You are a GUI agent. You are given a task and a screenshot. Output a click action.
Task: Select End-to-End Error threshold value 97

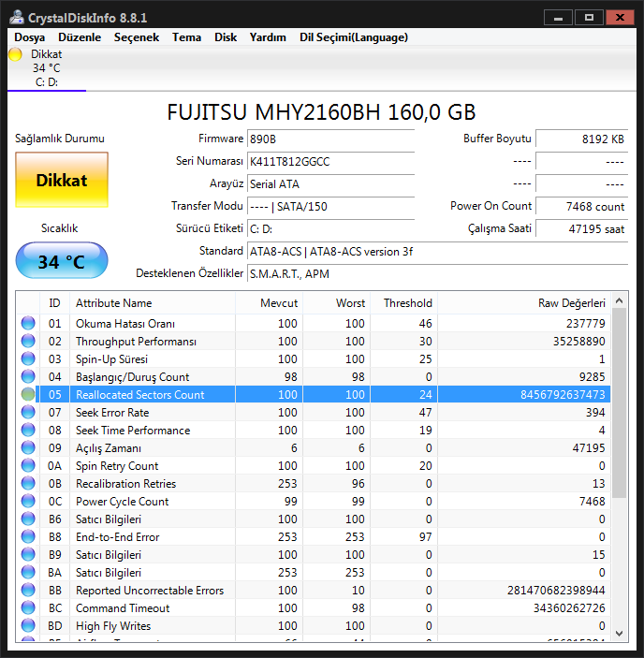click(425, 537)
